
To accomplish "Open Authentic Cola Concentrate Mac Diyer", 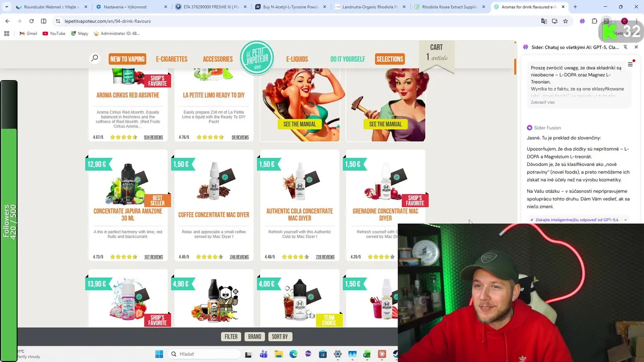I will pyautogui.click(x=299, y=215).
